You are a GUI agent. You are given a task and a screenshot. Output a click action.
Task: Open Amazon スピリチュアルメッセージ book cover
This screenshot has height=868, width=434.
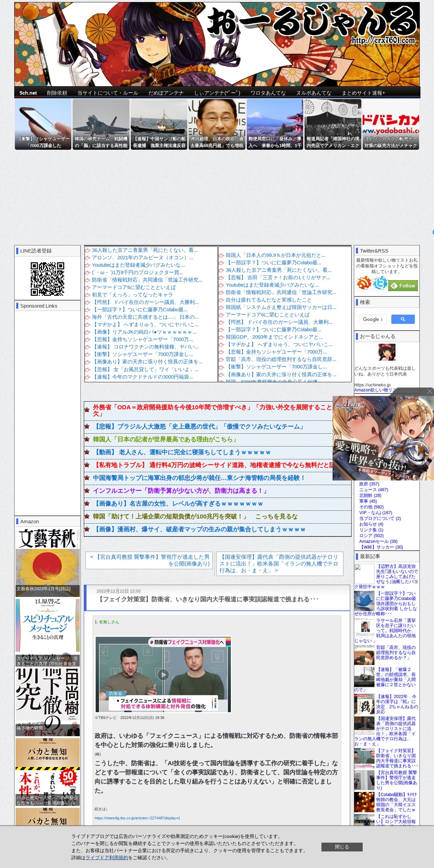(48, 633)
